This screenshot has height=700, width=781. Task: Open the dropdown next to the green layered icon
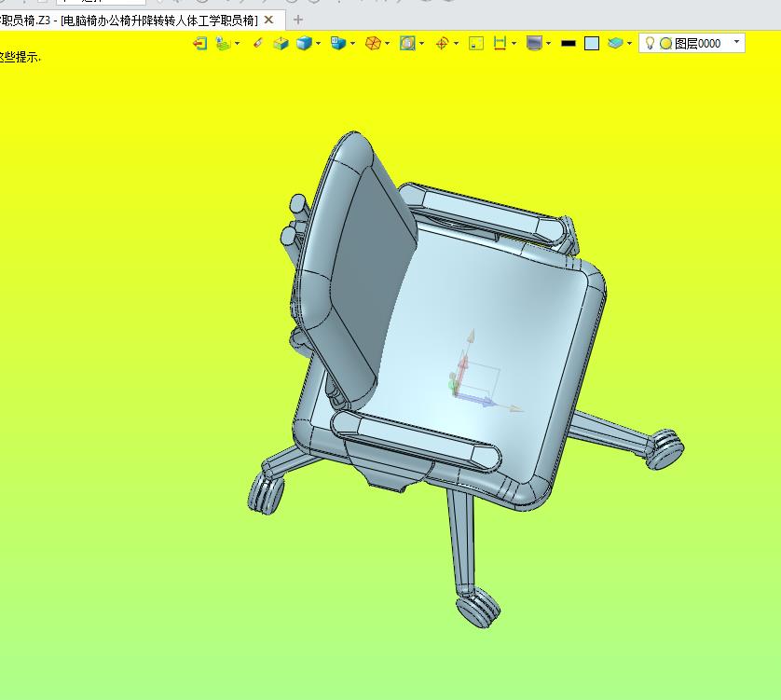point(237,44)
